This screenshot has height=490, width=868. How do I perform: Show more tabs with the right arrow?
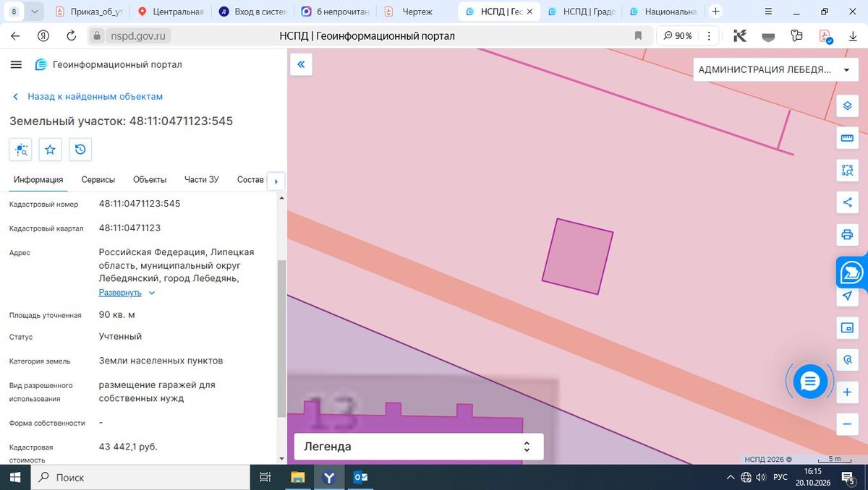pos(276,181)
